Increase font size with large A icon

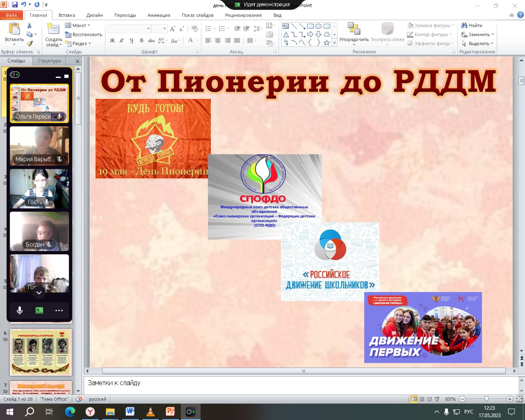pos(173,29)
